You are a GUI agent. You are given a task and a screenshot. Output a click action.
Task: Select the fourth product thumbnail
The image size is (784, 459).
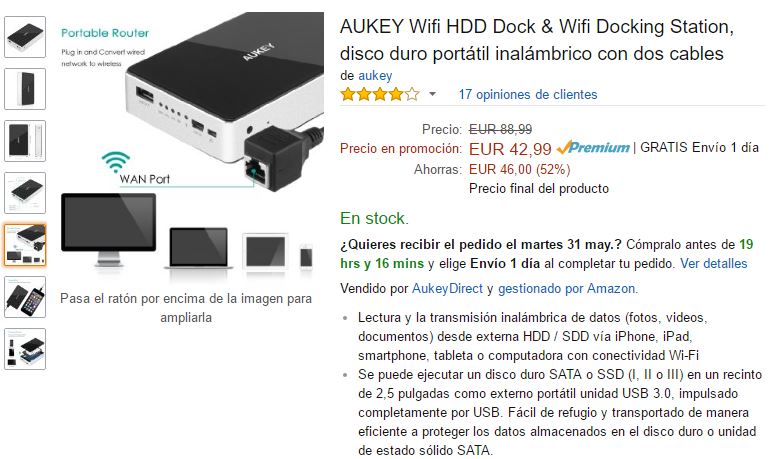[25, 193]
